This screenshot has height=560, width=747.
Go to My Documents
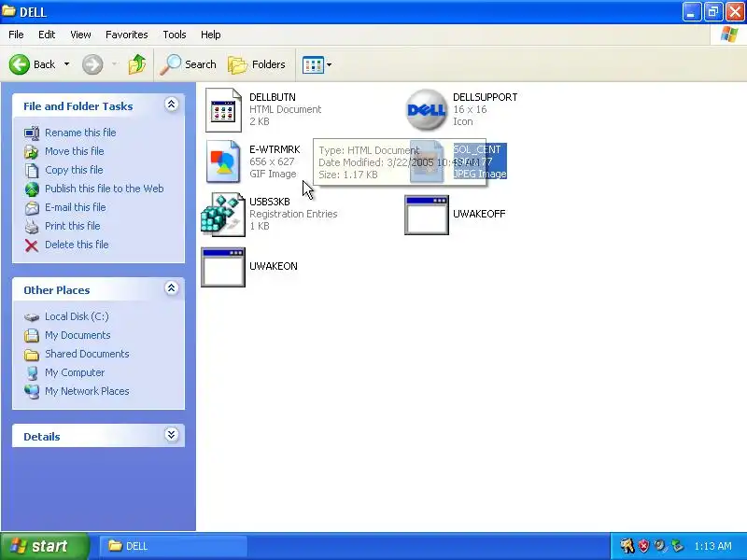point(78,335)
